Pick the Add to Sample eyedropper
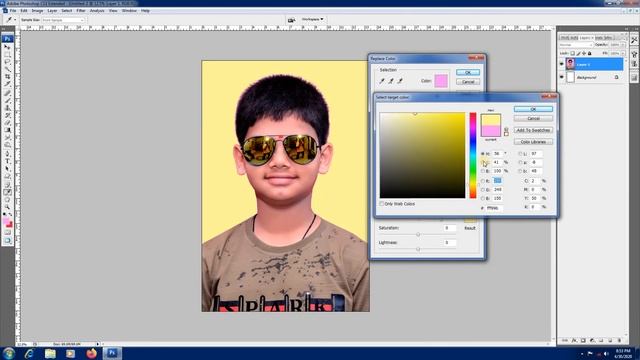640x360 pixels. point(391,81)
